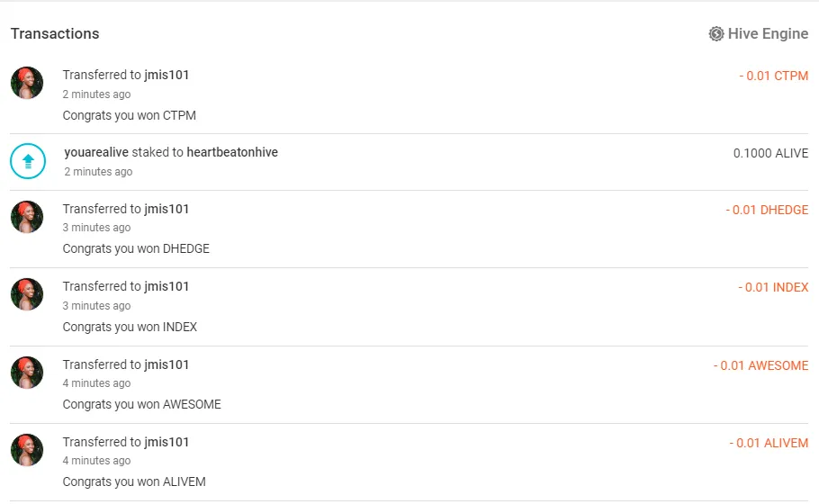Click the teal stake arrow icon
This screenshot has height=504, width=819.
(28, 161)
